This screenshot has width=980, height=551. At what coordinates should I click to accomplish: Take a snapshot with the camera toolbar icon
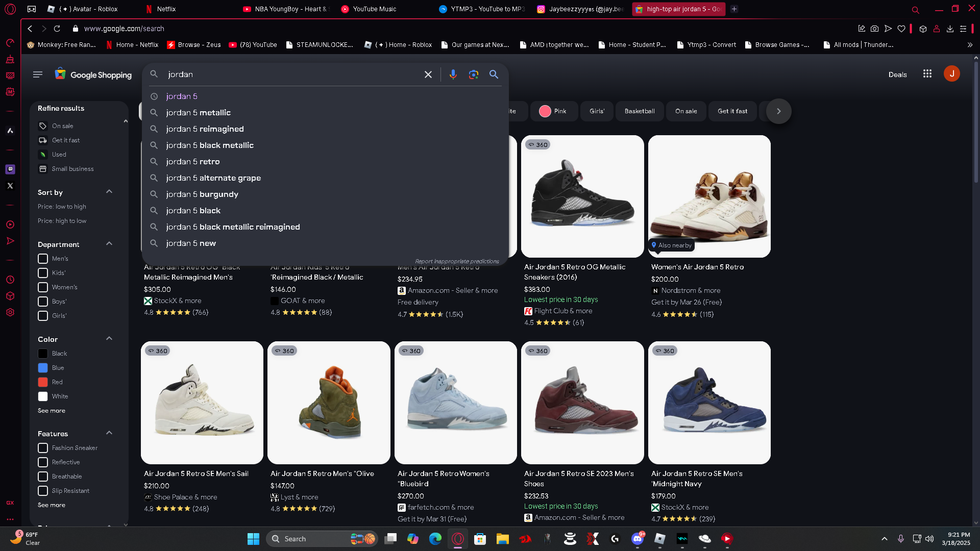point(875,29)
